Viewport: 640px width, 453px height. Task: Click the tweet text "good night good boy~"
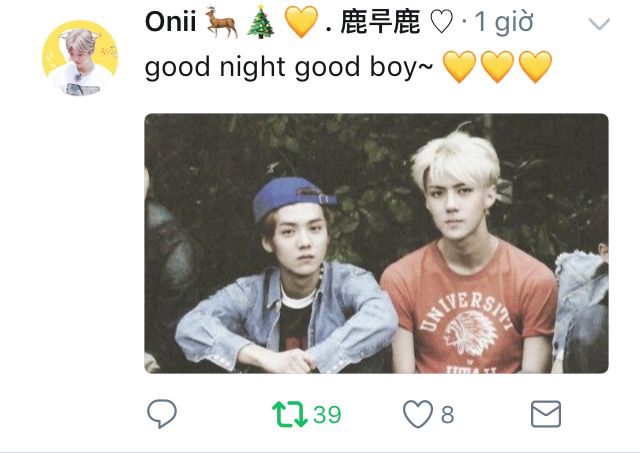[x=289, y=67]
